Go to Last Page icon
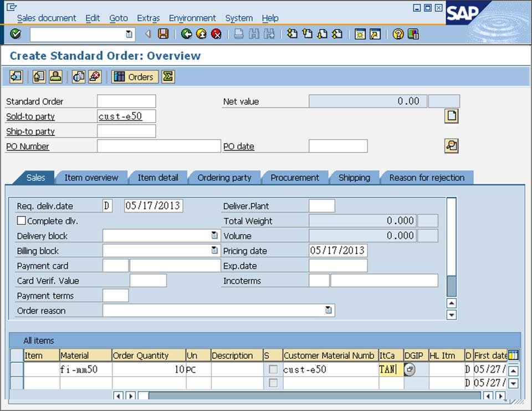The image size is (532, 411). point(337,34)
